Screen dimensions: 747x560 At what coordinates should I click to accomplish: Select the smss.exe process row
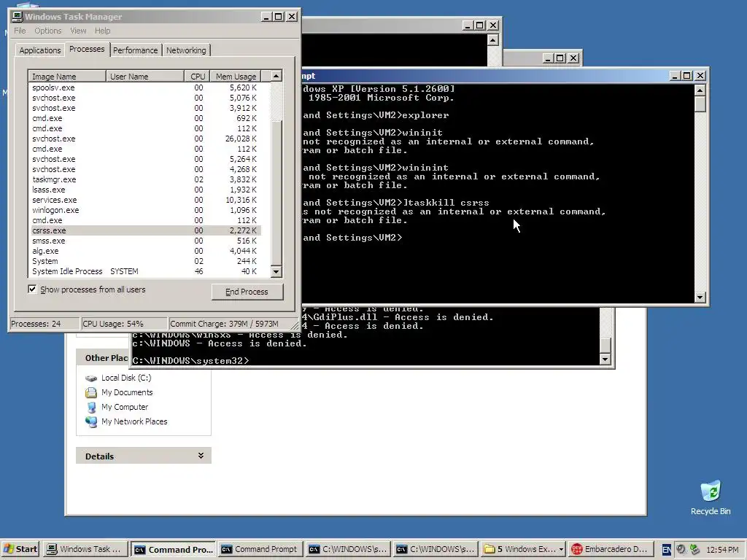(x=145, y=241)
